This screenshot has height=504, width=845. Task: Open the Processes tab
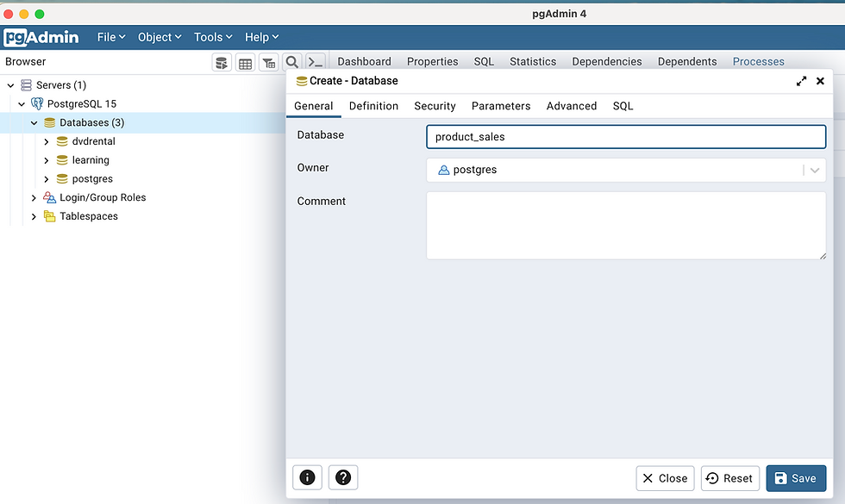pos(758,62)
